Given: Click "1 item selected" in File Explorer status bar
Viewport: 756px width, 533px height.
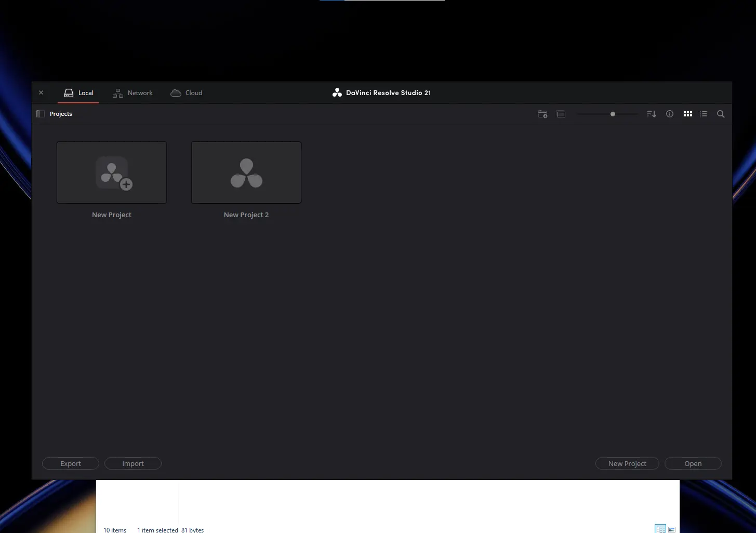Looking at the screenshot, I should (157, 530).
